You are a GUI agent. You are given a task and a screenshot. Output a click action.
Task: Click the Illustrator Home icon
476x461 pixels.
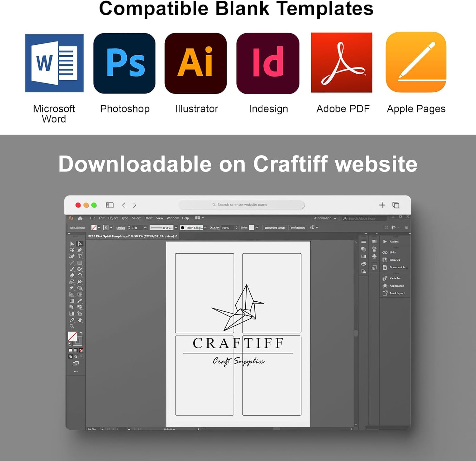pos(80,218)
